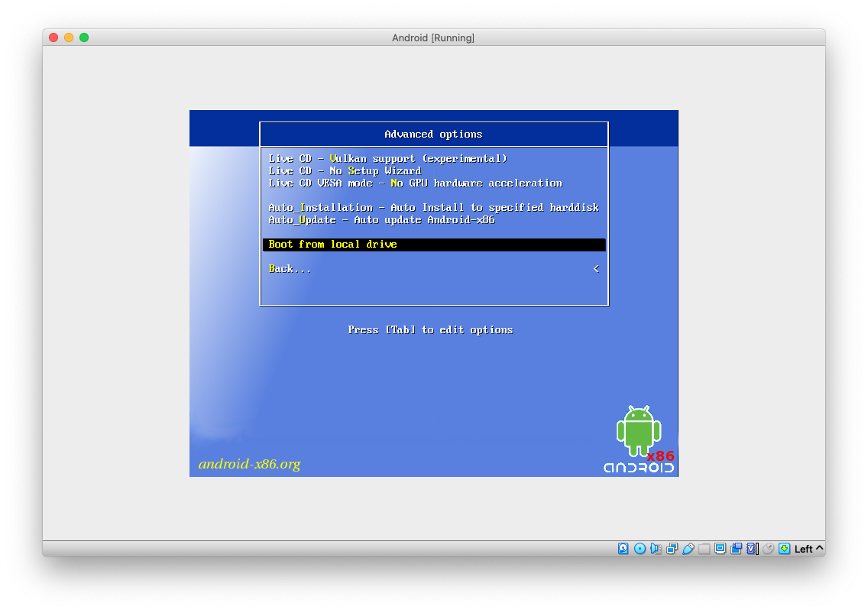
Task: Click the mouse integration status icon
Action: tap(769, 549)
